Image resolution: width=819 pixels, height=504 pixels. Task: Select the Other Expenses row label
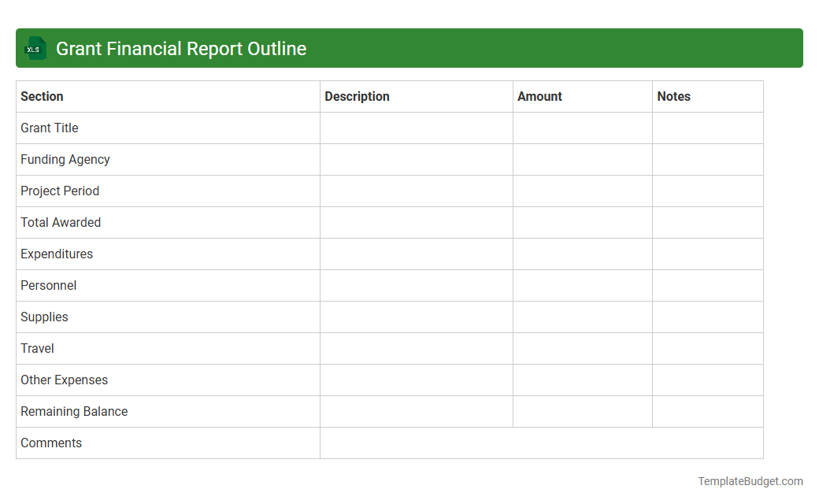pos(64,380)
